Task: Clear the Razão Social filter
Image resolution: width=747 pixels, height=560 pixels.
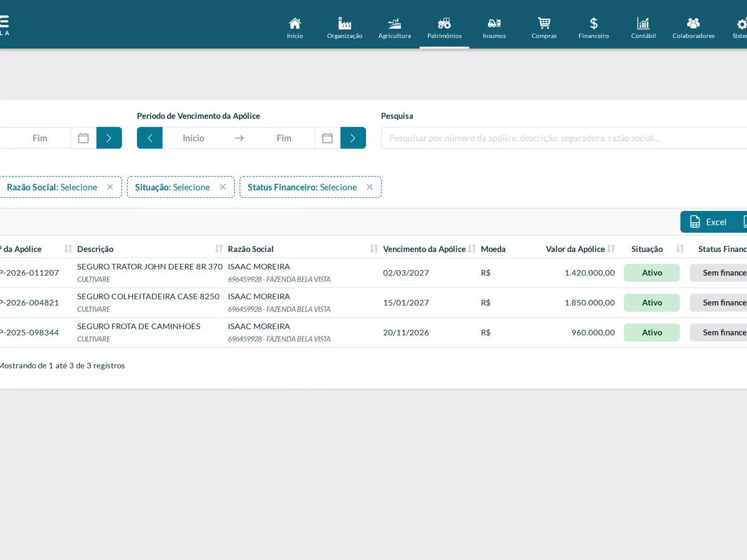Action: (x=110, y=187)
